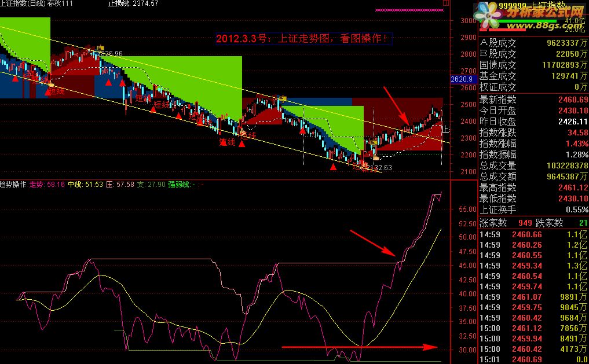Click the 指数振幅 value 1.28%
Viewport: 589px width, 364px height.
click(x=577, y=155)
